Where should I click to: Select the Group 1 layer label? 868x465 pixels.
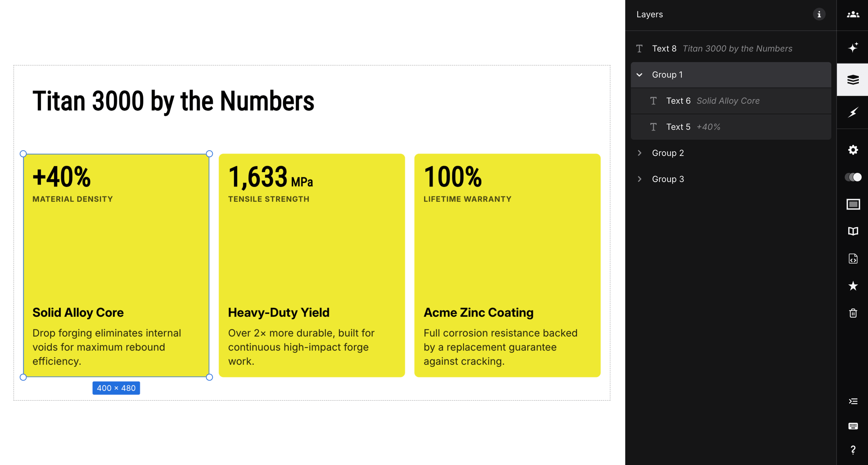667,75
